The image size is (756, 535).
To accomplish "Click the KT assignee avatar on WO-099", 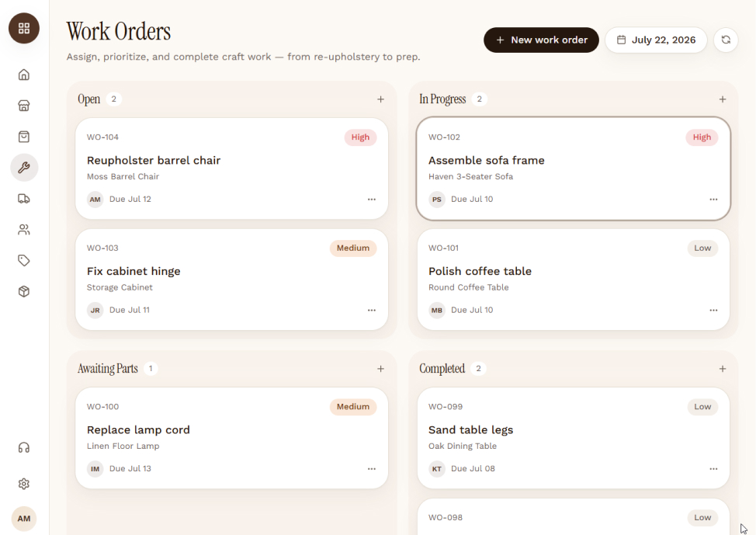I will click(x=437, y=469).
